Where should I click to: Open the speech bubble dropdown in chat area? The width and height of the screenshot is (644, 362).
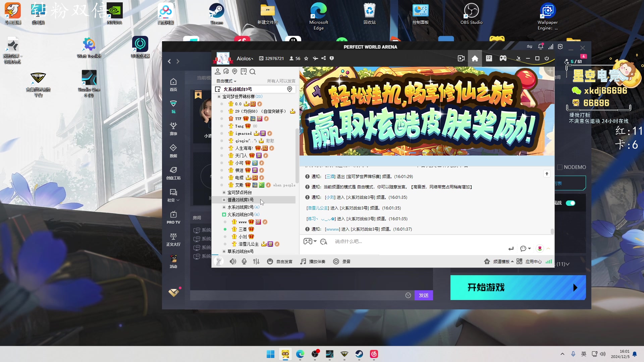[x=525, y=249]
